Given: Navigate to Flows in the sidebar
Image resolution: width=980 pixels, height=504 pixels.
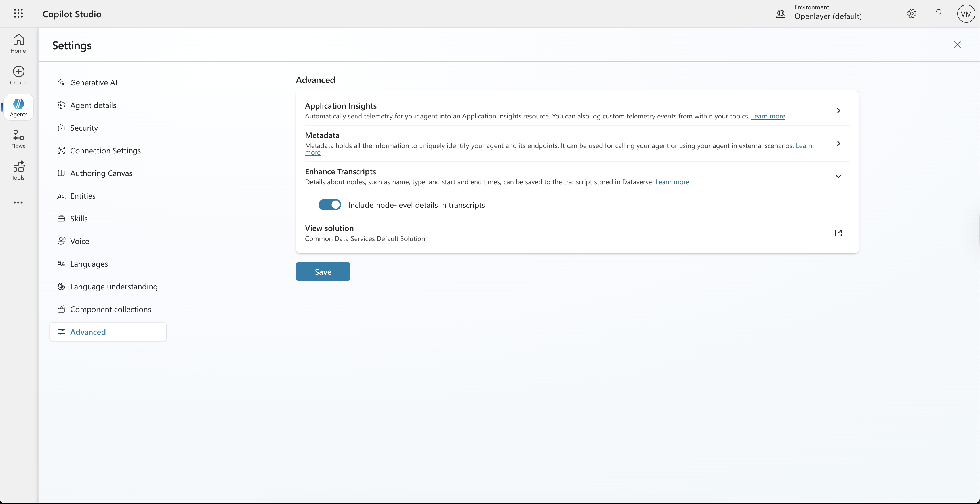Looking at the screenshot, I should [x=18, y=138].
